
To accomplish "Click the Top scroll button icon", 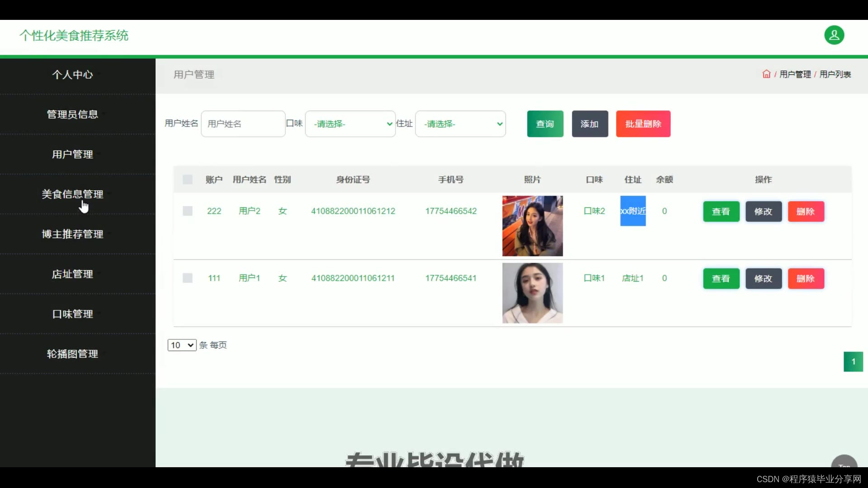I will [x=844, y=463].
